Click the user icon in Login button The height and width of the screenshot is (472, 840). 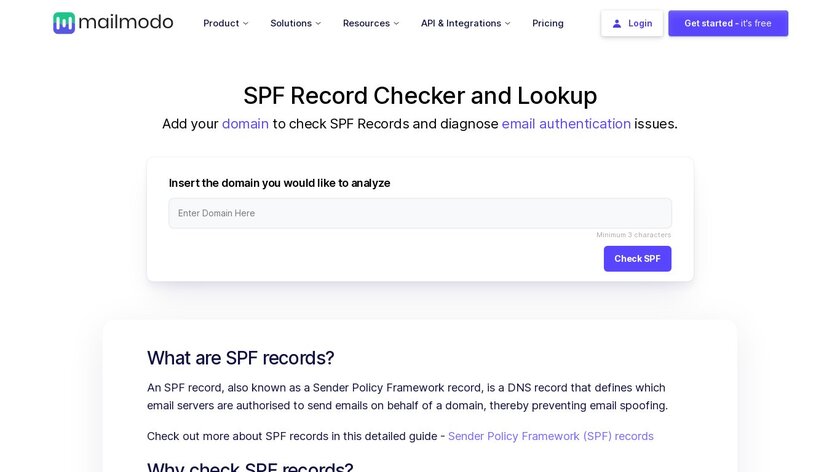[617, 24]
